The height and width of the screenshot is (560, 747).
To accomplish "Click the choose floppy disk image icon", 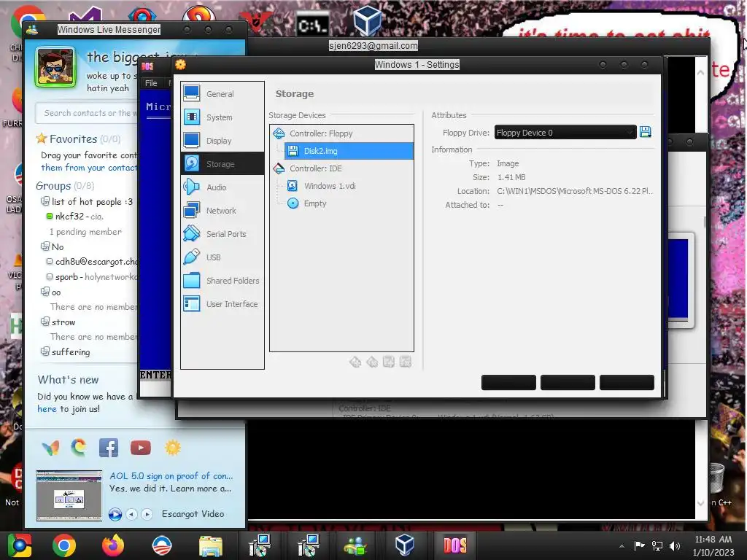I will coord(646,133).
